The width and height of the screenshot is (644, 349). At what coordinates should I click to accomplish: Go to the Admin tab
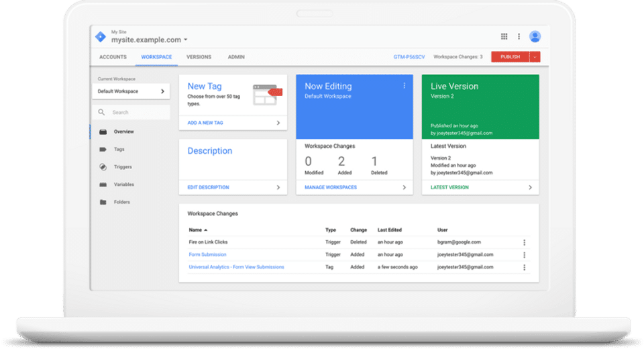point(236,57)
